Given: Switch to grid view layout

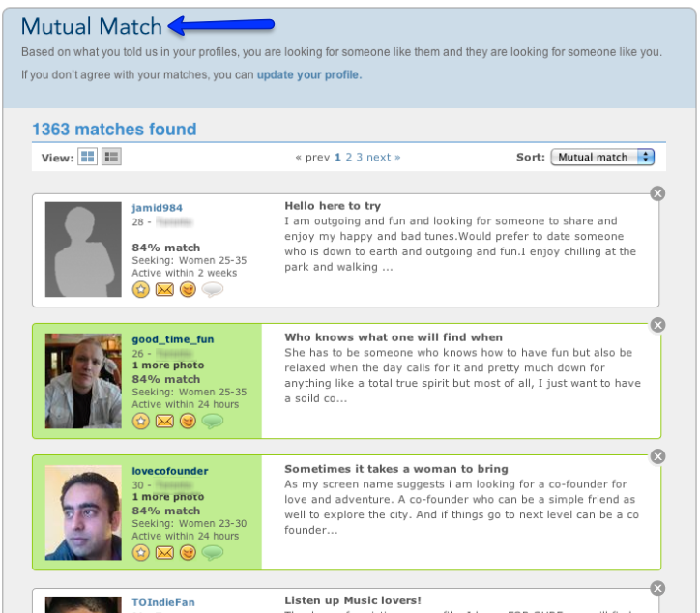Looking at the screenshot, I should click(x=87, y=157).
